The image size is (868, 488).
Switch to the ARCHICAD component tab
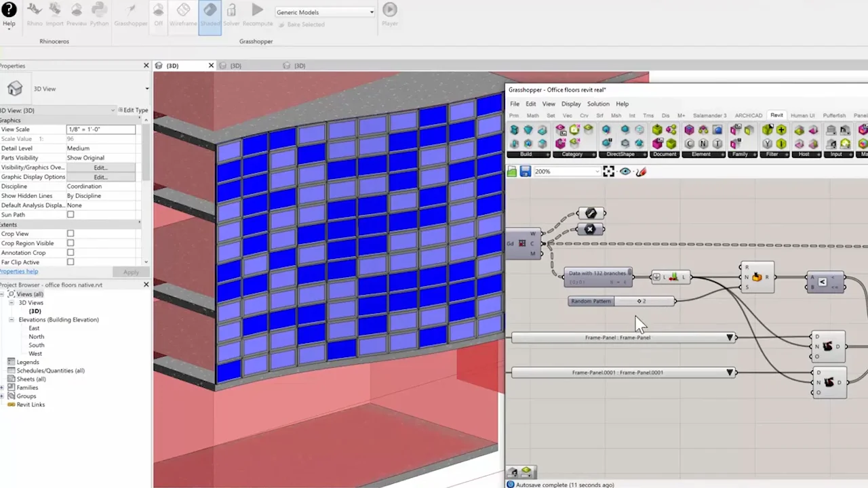point(748,116)
